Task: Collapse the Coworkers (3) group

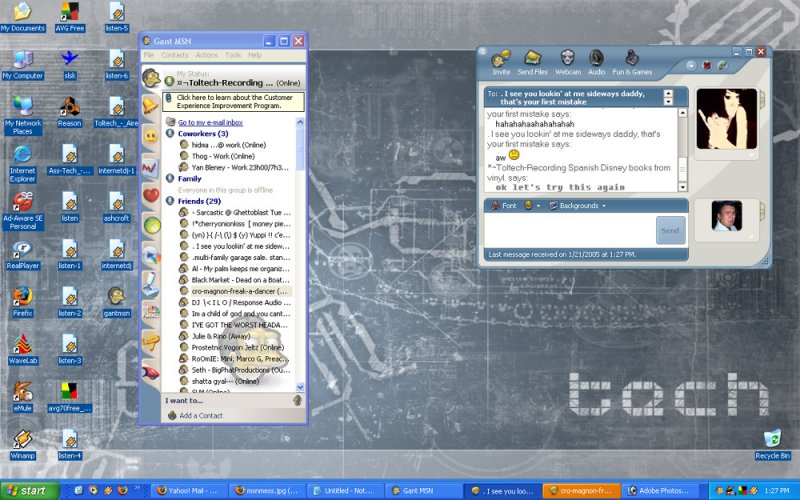Action: (x=170, y=134)
